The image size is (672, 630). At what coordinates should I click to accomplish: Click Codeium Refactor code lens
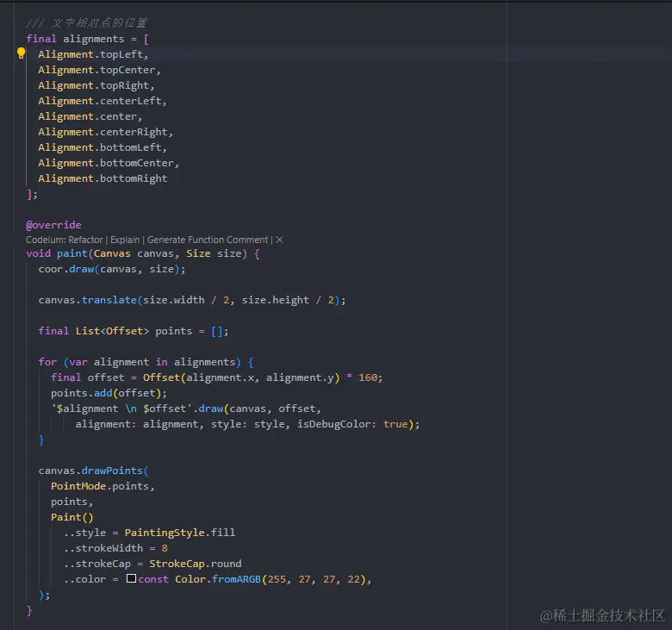65,240
